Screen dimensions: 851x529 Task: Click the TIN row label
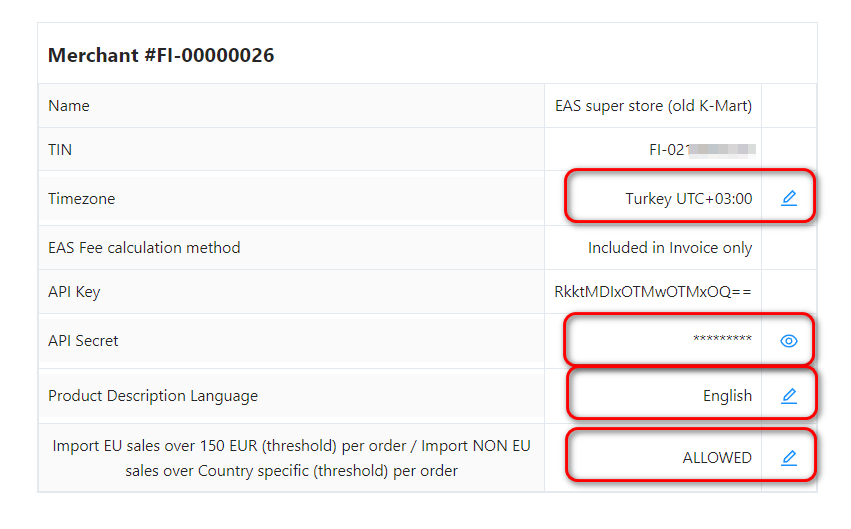coord(60,150)
